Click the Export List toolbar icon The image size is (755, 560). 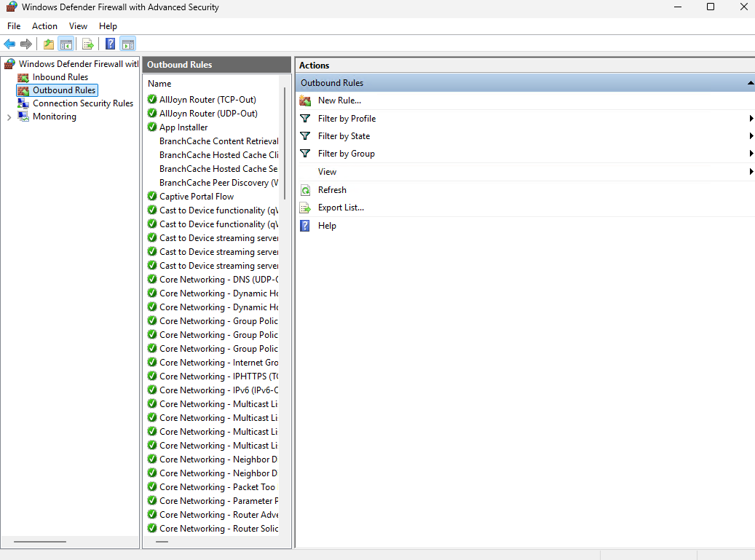coord(87,44)
